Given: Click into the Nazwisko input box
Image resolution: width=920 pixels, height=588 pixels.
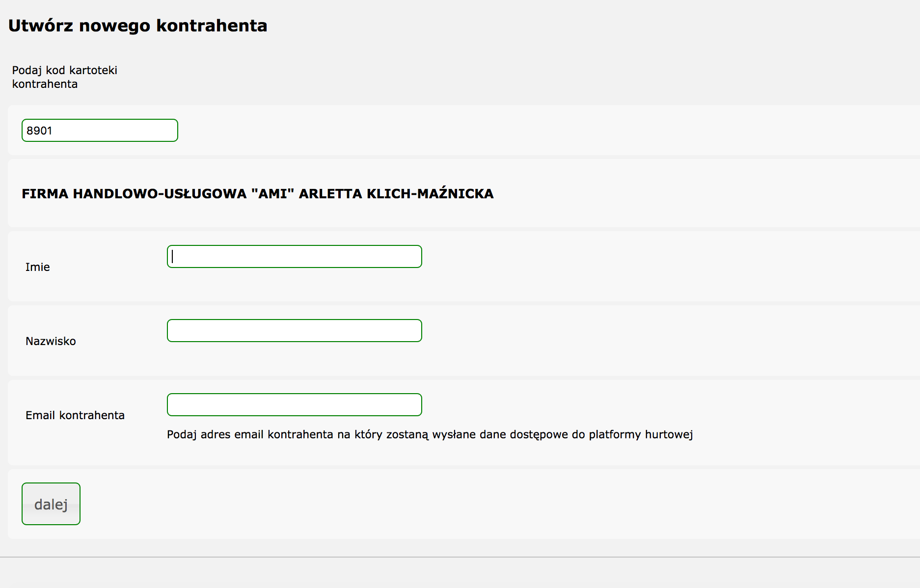Looking at the screenshot, I should (294, 331).
